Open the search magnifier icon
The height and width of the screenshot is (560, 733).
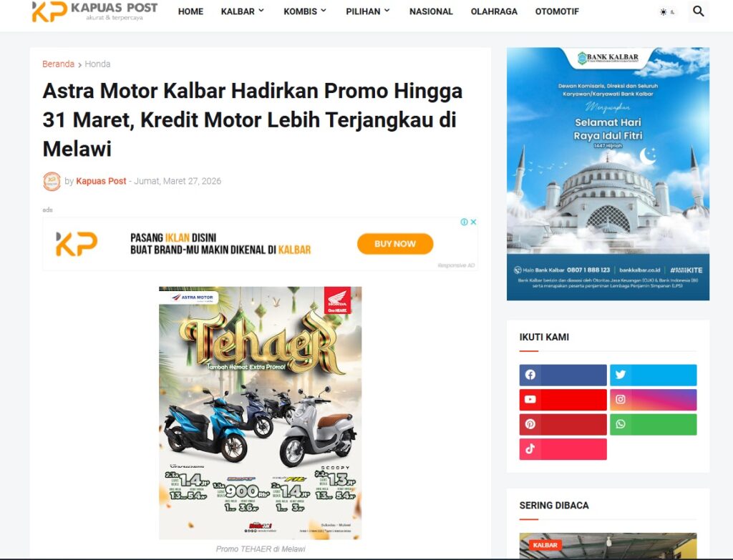tap(699, 11)
